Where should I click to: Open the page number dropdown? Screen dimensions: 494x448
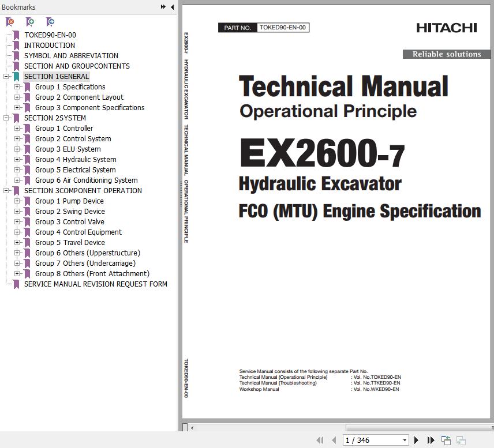click(404, 440)
